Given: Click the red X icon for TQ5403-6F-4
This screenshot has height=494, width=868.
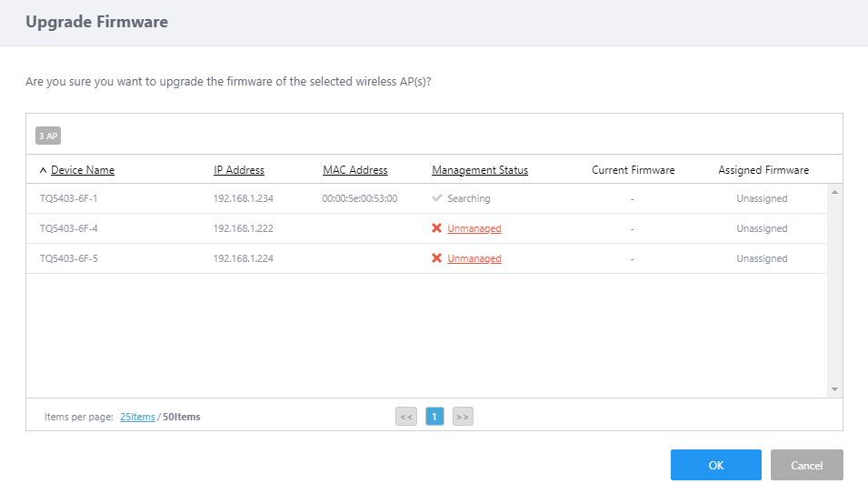Looking at the screenshot, I should [437, 228].
